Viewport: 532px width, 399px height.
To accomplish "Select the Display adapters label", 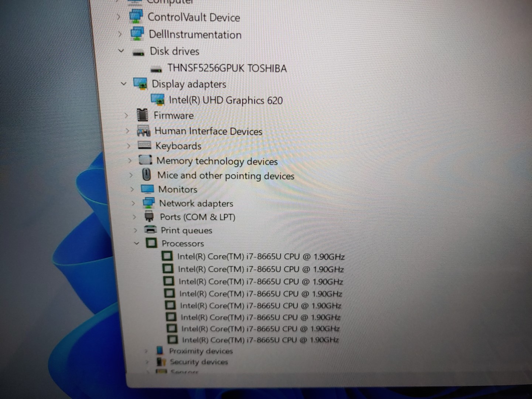I will 189,84.
